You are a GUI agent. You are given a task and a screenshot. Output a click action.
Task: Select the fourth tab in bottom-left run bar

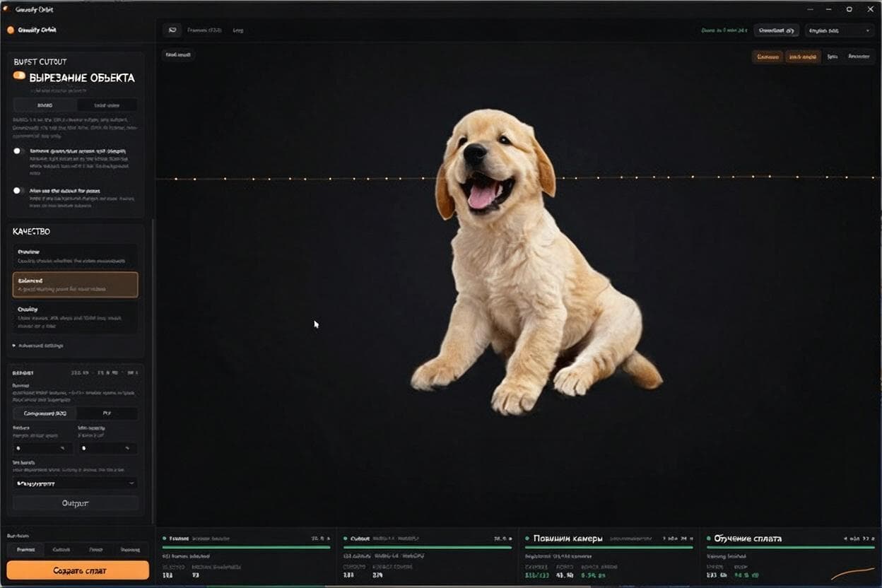point(131,549)
